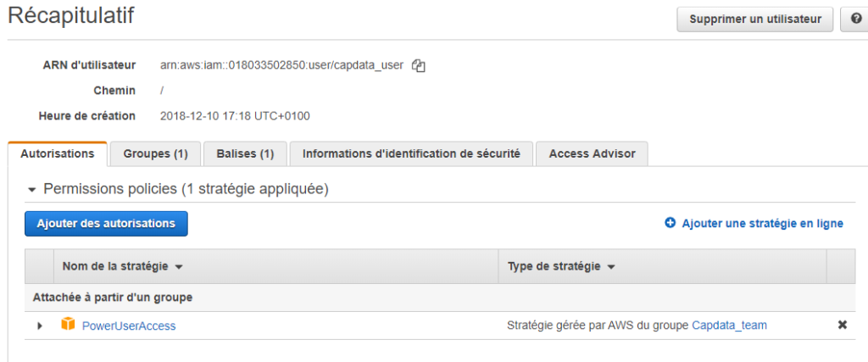Open the PowerUserAccess policy link
Image resolution: width=868 pixels, height=362 pixels.
(129, 326)
